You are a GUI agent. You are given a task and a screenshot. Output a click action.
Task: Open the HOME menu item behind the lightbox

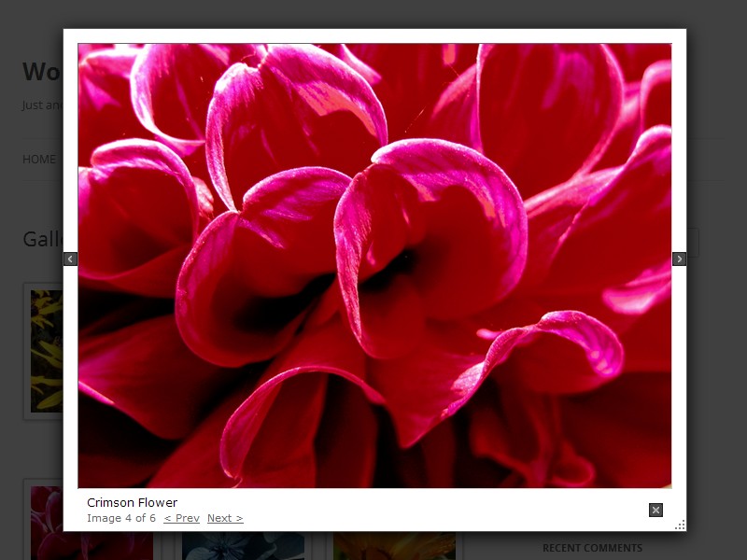39,160
